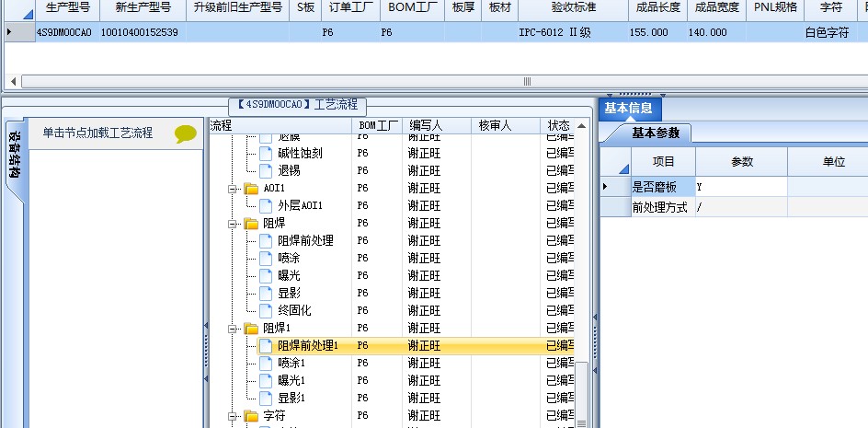Screen dimensions: 868x428
Task: Select the 【4S9DM00CA0】工艺流程 tab
Action: tap(297, 105)
